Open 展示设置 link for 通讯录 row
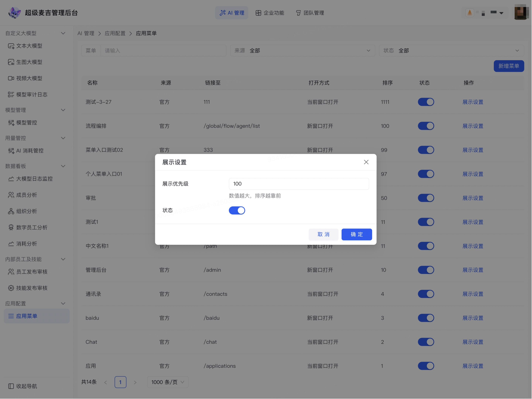The height and width of the screenshot is (399, 532). [473, 294]
